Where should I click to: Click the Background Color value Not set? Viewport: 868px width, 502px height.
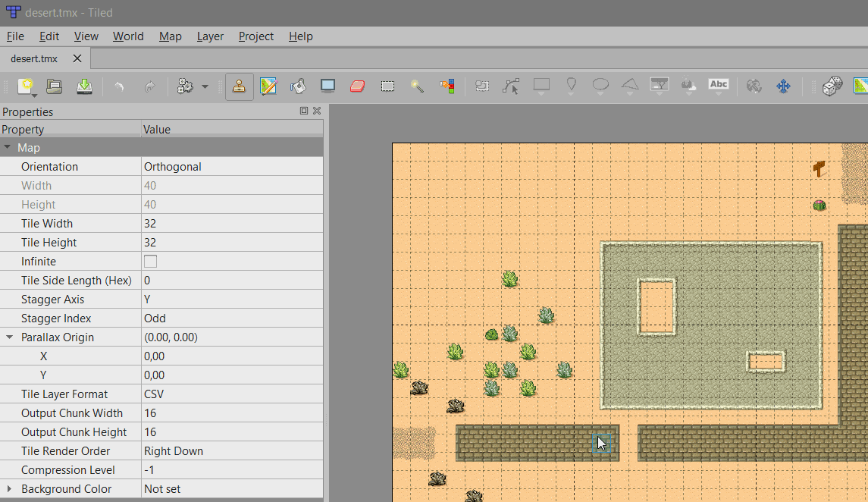(x=232, y=488)
